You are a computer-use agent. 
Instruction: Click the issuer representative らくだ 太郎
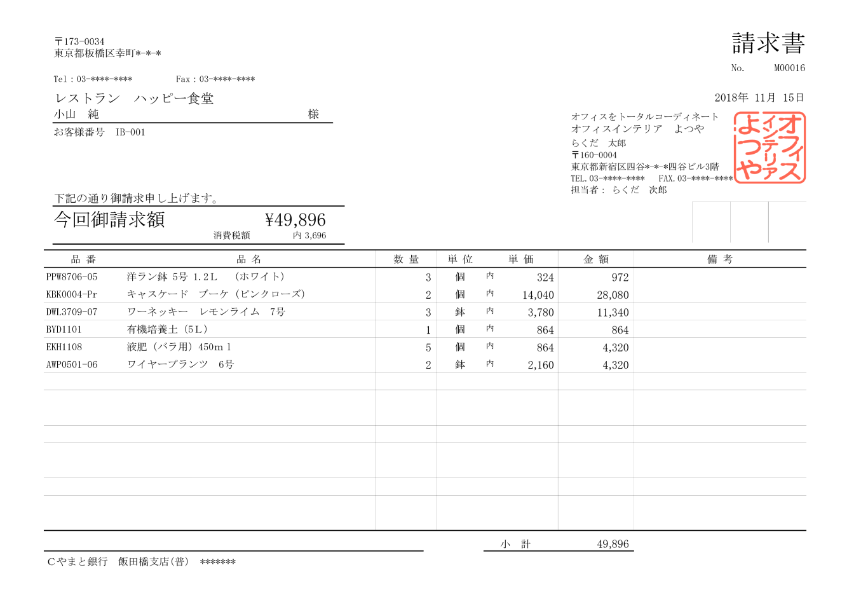click(x=599, y=144)
